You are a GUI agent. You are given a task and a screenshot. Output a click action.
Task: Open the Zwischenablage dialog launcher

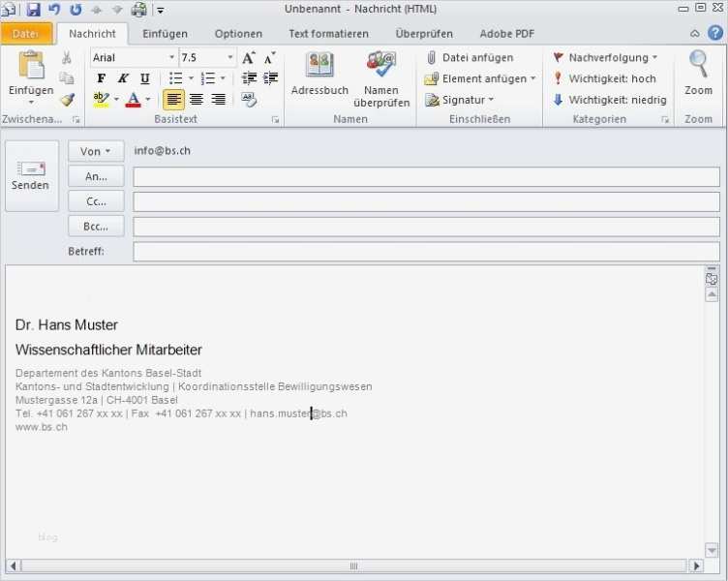coord(76,120)
